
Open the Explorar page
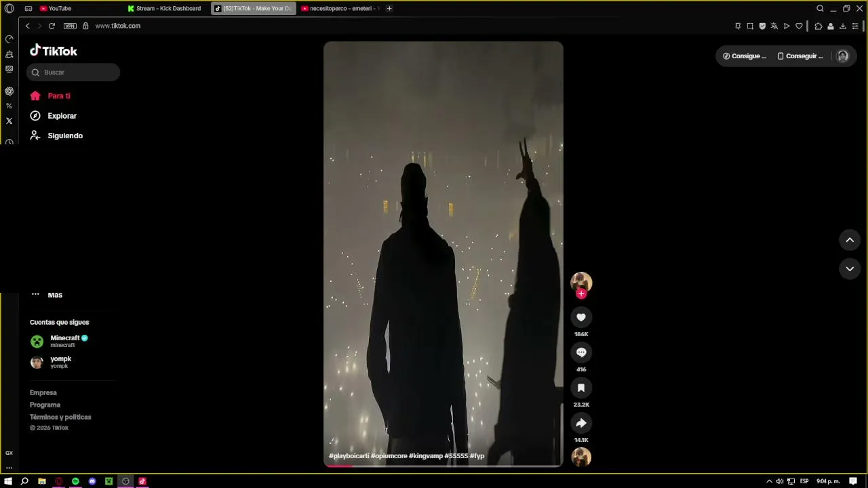[54, 116]
